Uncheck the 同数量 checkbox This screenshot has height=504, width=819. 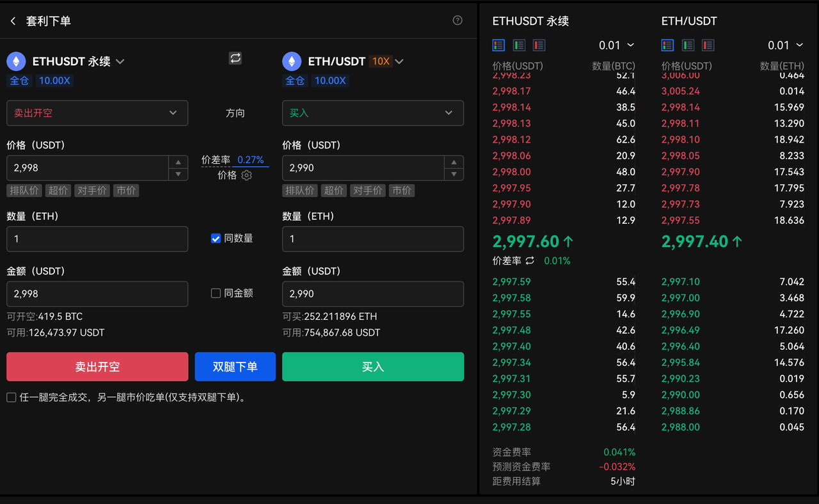coord(216,239)
